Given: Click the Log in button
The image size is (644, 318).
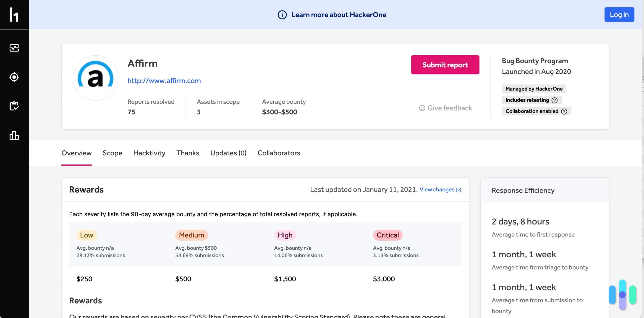Looking at the screenshot, I should 619,15.
